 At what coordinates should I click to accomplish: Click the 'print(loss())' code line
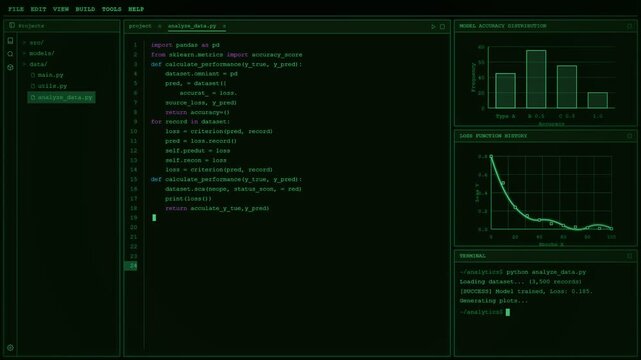(x=188, y=199)
